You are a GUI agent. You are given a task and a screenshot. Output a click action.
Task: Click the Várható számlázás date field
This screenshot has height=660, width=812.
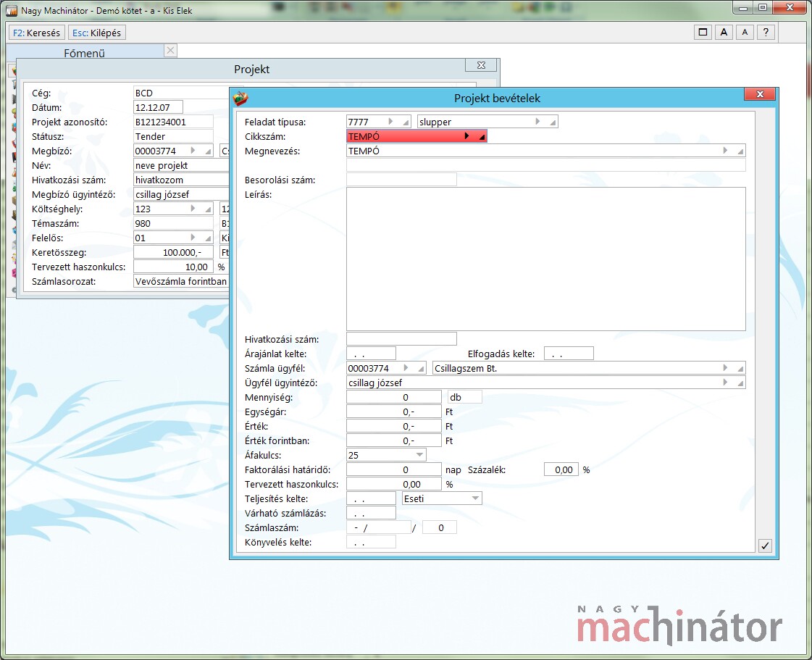point(371,513)
